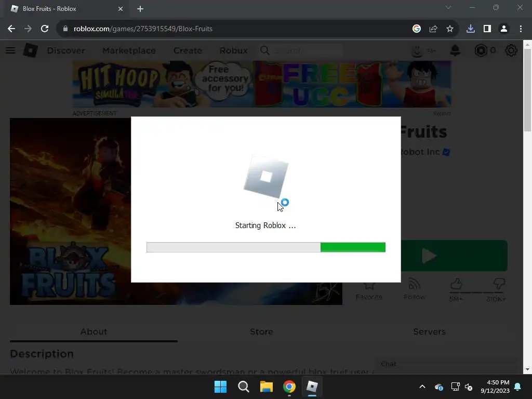Image resolution: width=532 pixels, height=399 pixels.
Task: Bookmark this page with the star
Action: 450,29
